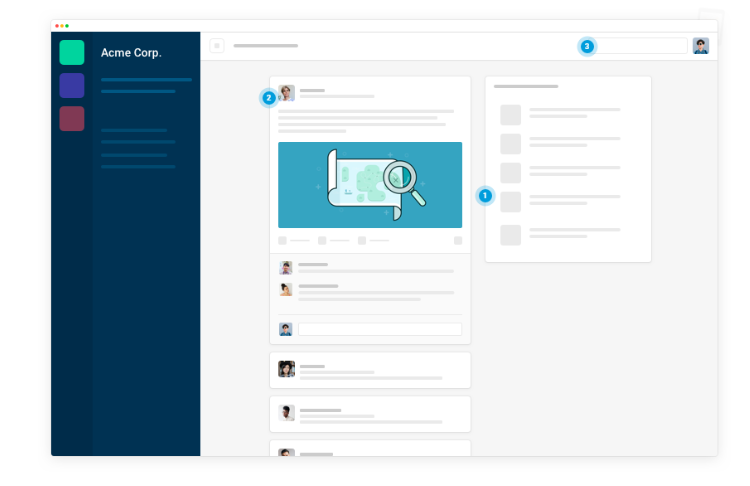
Task: Click the Acme Corp. workspace title
Action: coord(131,53)
